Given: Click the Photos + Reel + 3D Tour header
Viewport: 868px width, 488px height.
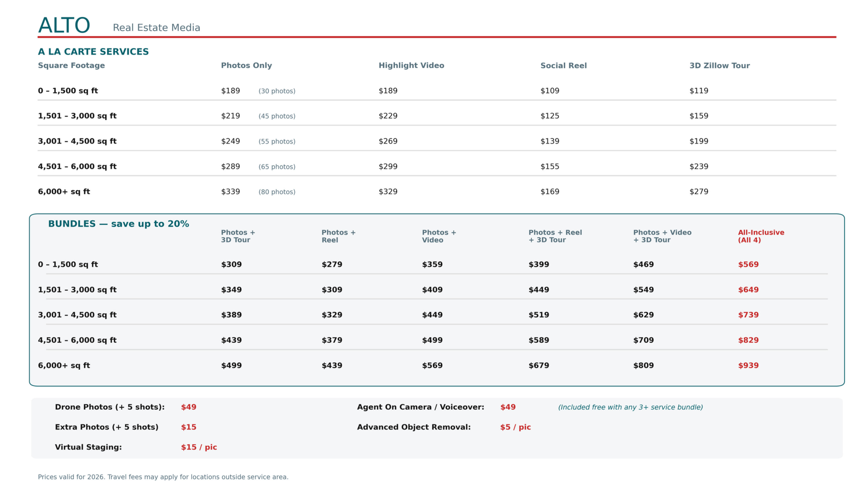Looking at the screenshot, I should click(555, 236).
